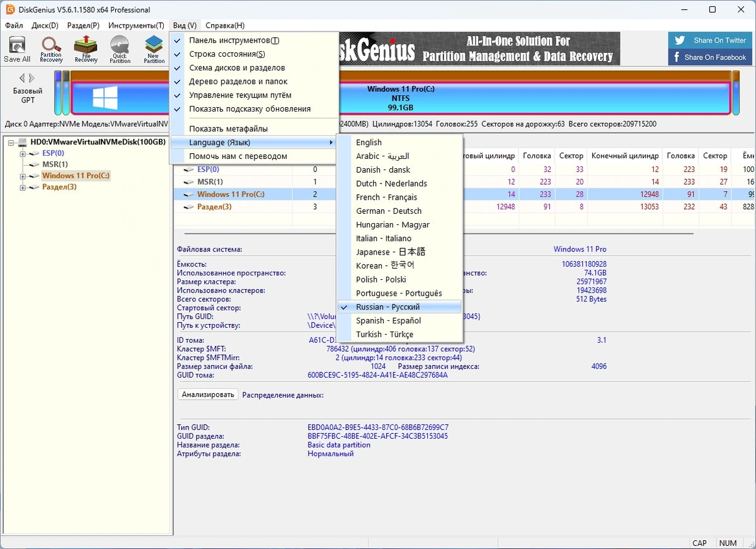756x549 pixels.
Task: Click the CAP status bar indicator
Action: tap(699, 543)
